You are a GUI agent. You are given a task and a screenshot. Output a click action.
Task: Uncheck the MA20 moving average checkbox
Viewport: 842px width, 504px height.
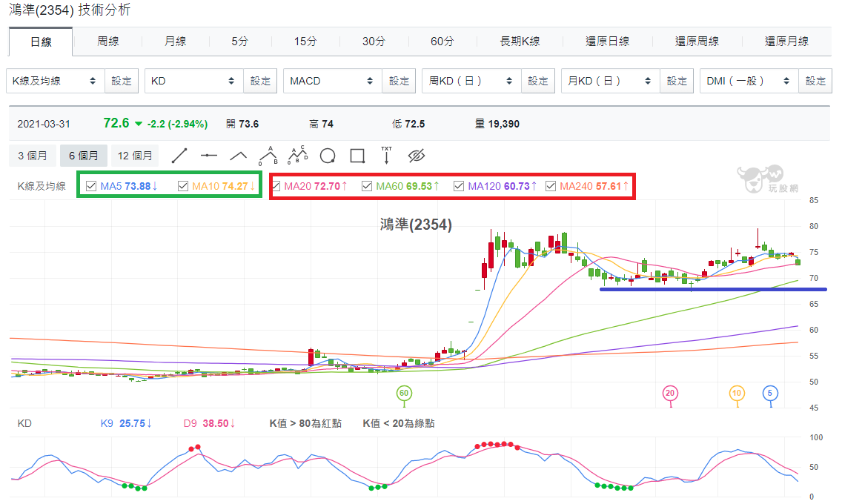(276, 186)
